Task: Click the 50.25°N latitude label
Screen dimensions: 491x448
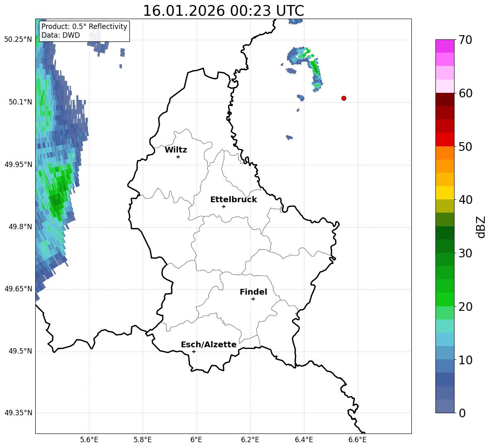Action: (x=19, y=40)
